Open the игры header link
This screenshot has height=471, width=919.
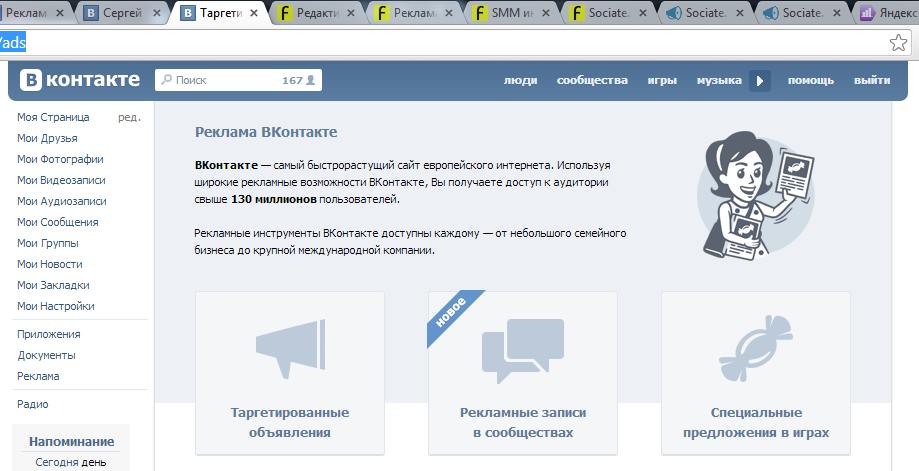tap(662, 80)
